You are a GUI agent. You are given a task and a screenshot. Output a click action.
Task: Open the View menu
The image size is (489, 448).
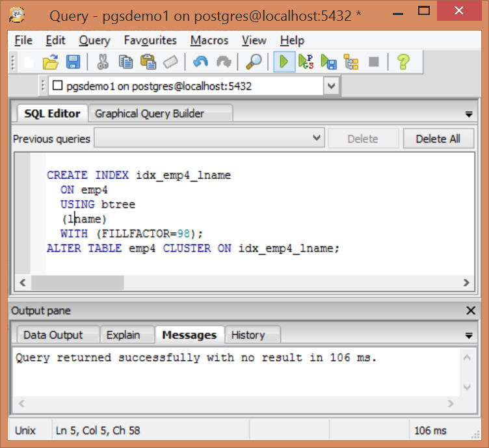254,40
